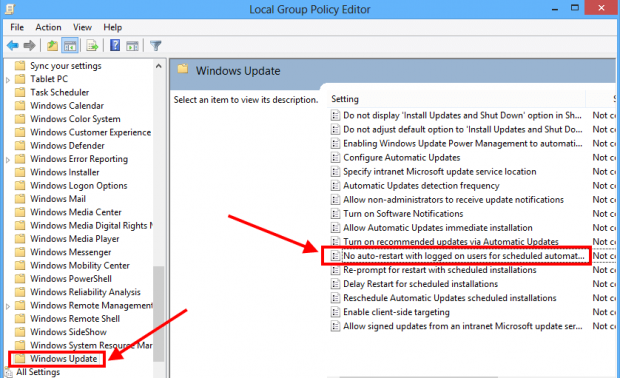Select Windows Media Digital Rights in the tree
The height and width of the screenshot is (378, 620).
point(91,226)
